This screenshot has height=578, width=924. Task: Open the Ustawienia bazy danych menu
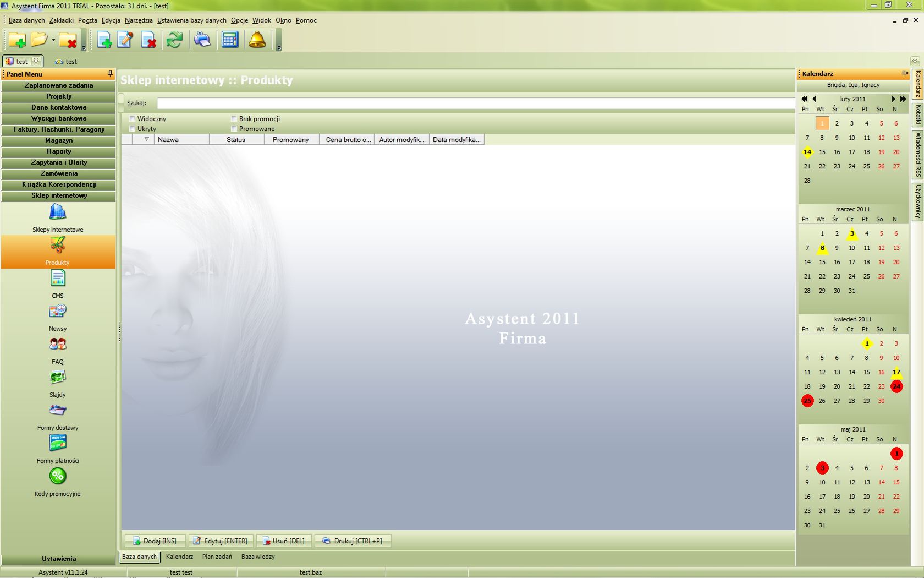(191, 20)
